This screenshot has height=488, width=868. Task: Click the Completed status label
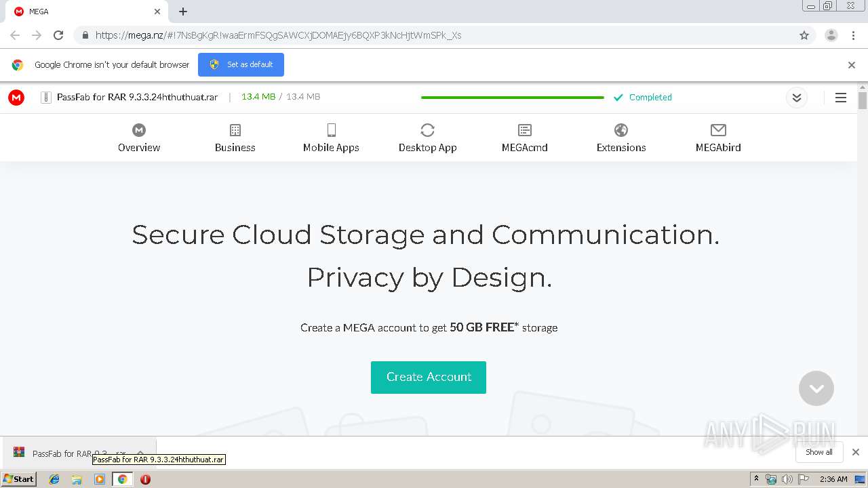click(x=650, y=98)
